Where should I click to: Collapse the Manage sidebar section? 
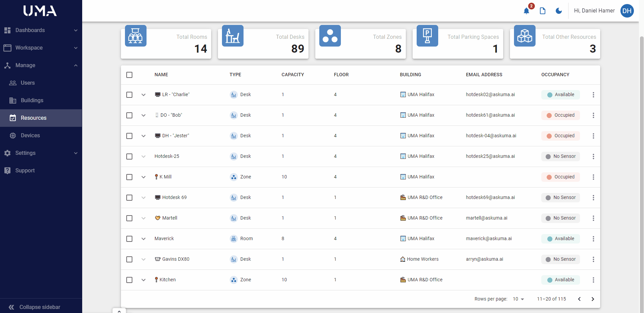point(41,65)
